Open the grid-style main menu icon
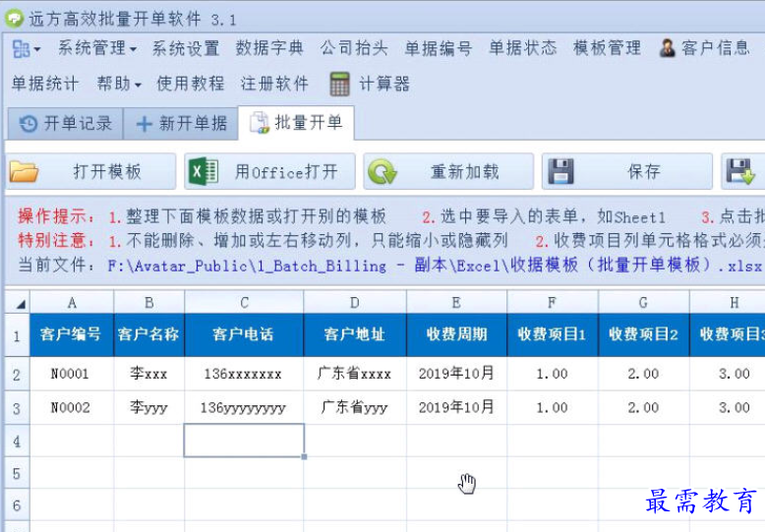 click(x=21, y=48)
